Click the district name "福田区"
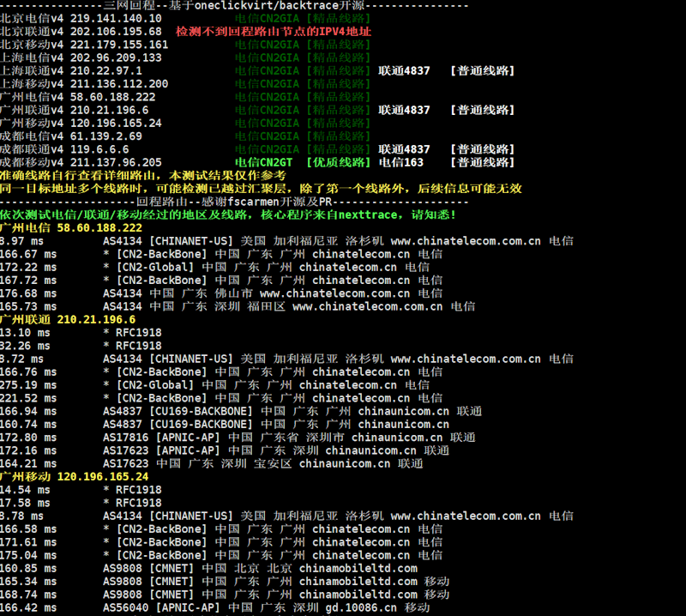Viewport: 686px width, 616px height. point(266,307)
